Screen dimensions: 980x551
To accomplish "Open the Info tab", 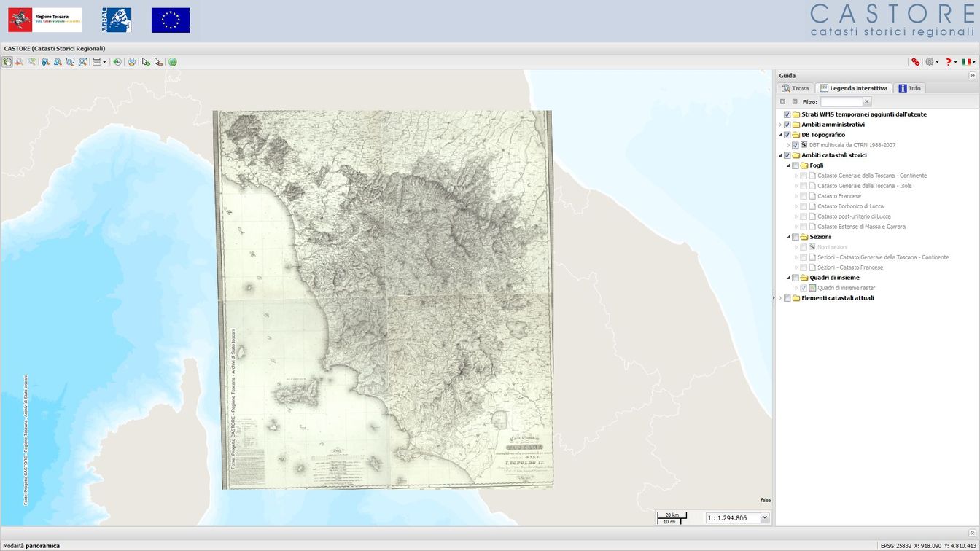I will tap(909, 88).
